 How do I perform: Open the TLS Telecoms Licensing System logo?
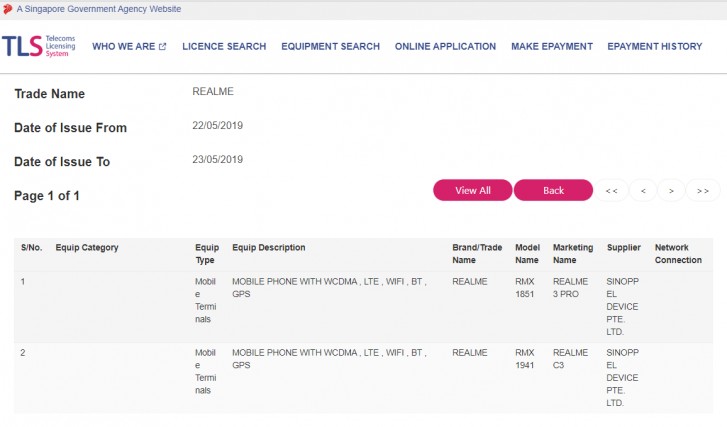point(38,46)
